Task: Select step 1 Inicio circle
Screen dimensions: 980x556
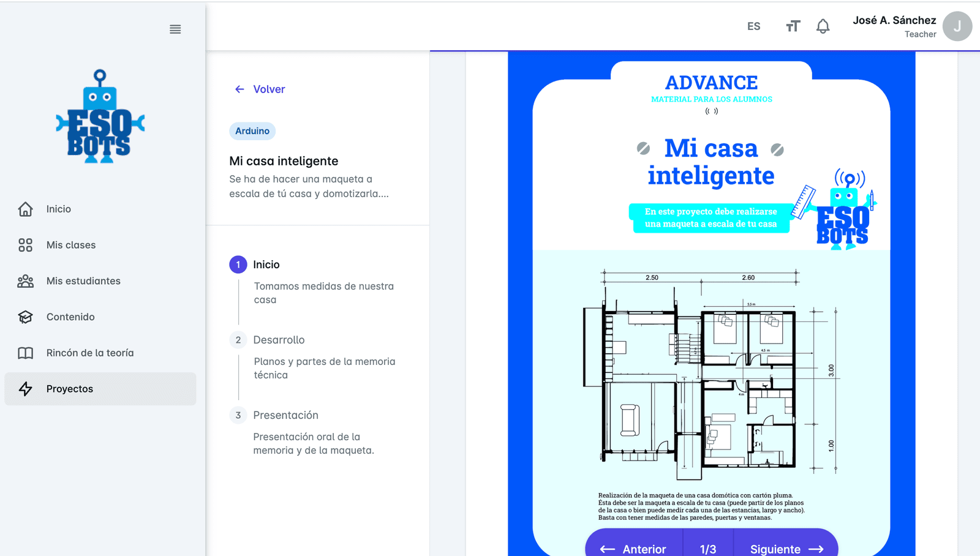Action: point(238,265)
